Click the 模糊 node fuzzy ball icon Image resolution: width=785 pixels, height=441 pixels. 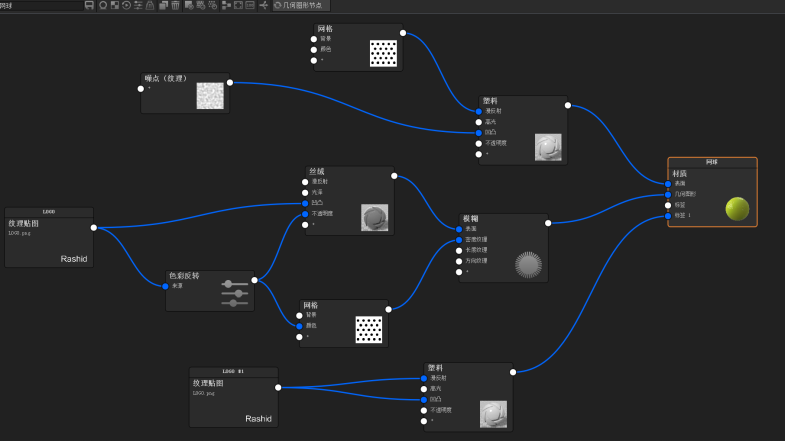(528, 264)
